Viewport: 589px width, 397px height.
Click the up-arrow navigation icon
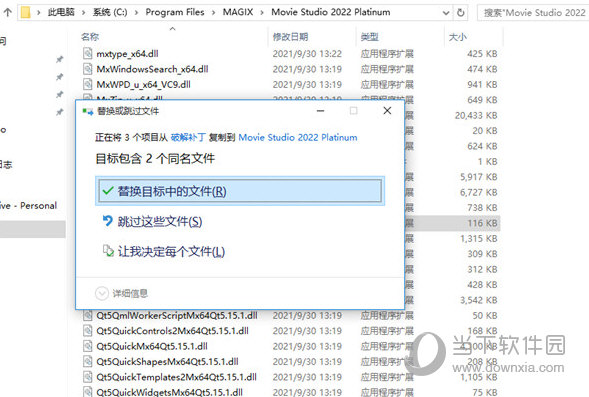tap(8, 12)
